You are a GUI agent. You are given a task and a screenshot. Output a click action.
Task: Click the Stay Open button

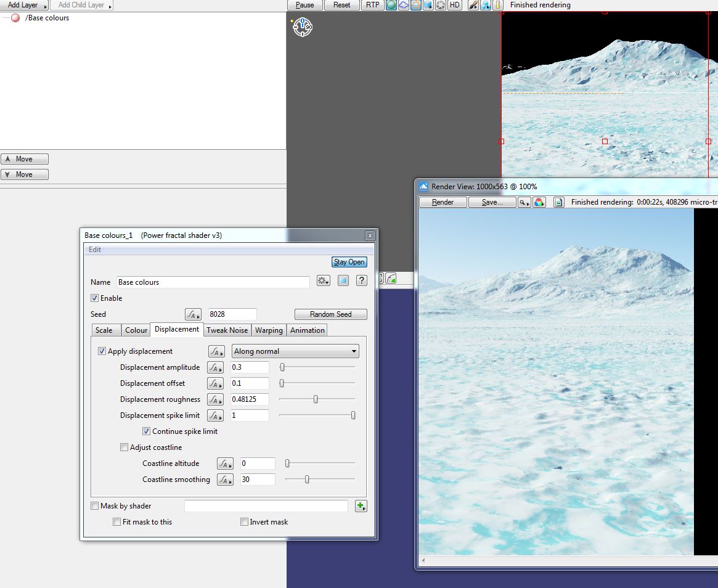349,262
